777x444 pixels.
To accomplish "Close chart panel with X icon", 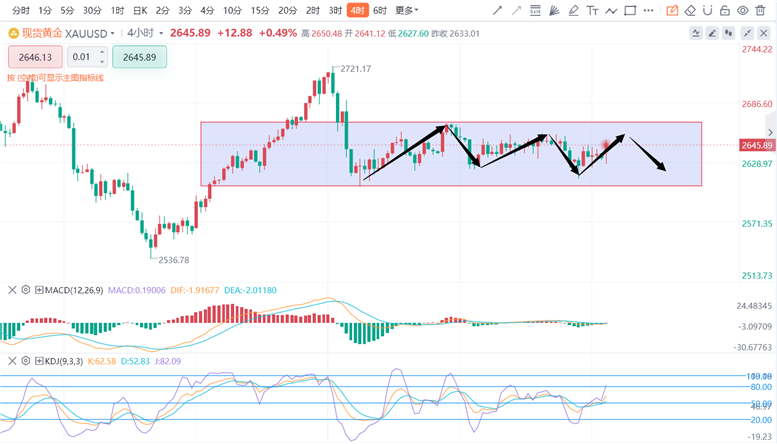I will click(763, 33).
